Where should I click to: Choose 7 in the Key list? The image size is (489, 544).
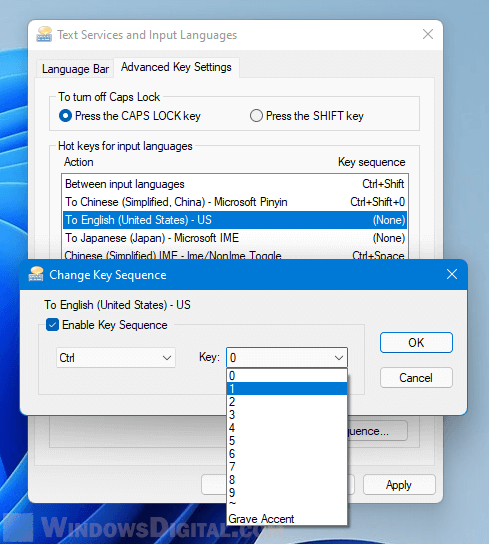[287, 467]
